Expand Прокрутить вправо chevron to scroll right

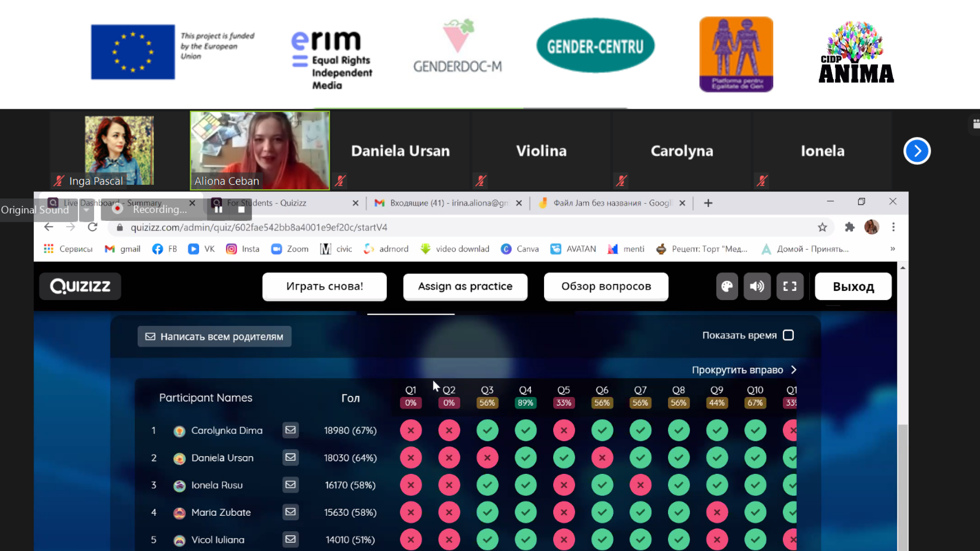tap(794, 370)
